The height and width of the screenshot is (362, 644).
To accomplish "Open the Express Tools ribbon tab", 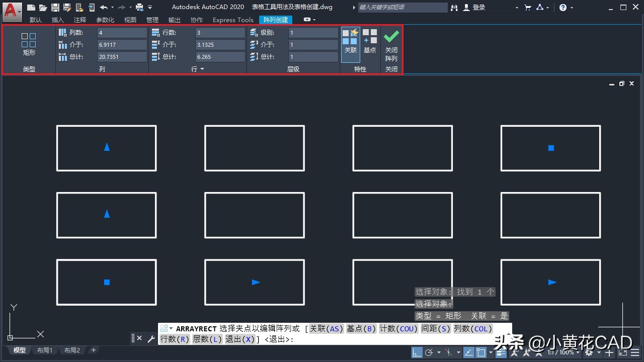I will point(232,20).
